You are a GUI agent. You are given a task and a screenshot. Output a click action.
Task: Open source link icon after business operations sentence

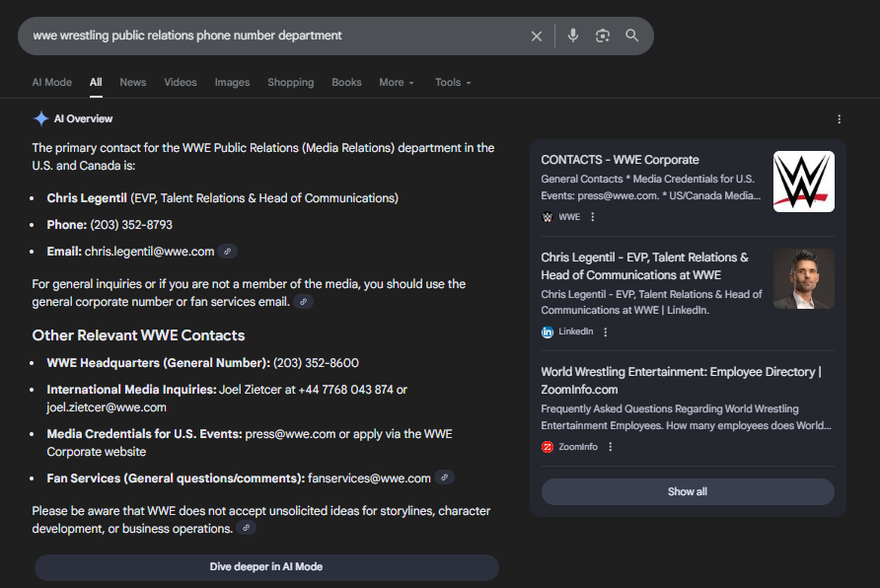(x=246, y=528)
